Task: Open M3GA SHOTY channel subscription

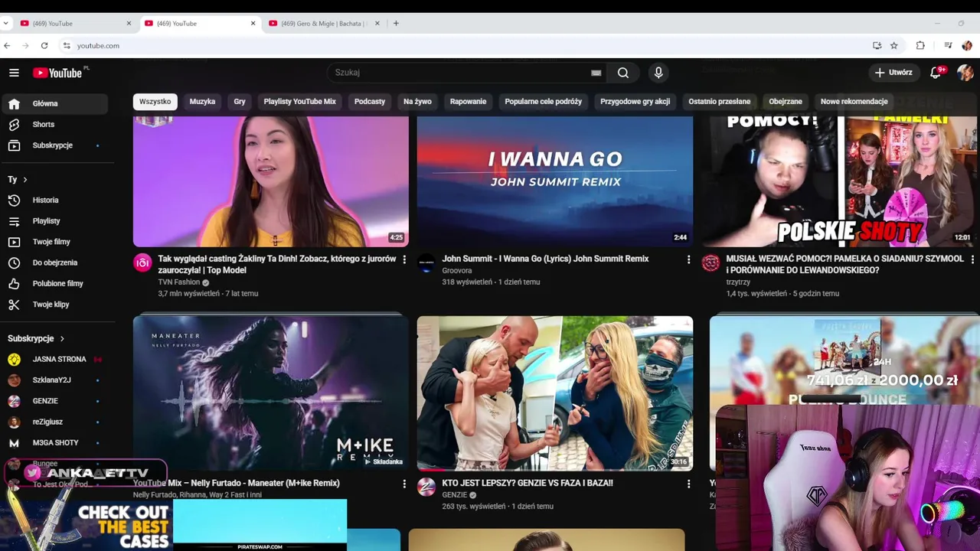Action: [x=55, y=442]
